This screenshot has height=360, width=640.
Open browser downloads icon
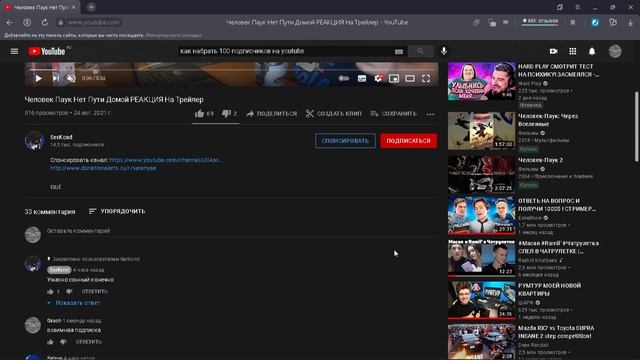(630, 22)
